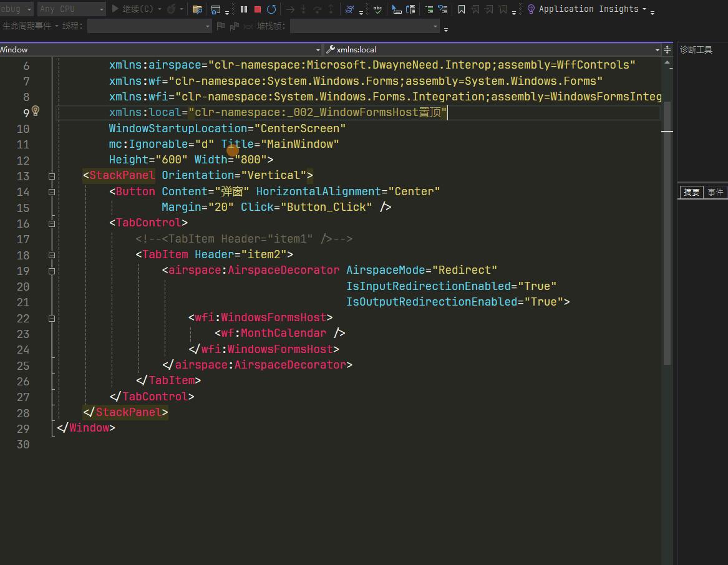Viewport: 728px width, 565px height.
Task: Collapse the StackPanel block at line 13
Action: coord(52,176)
